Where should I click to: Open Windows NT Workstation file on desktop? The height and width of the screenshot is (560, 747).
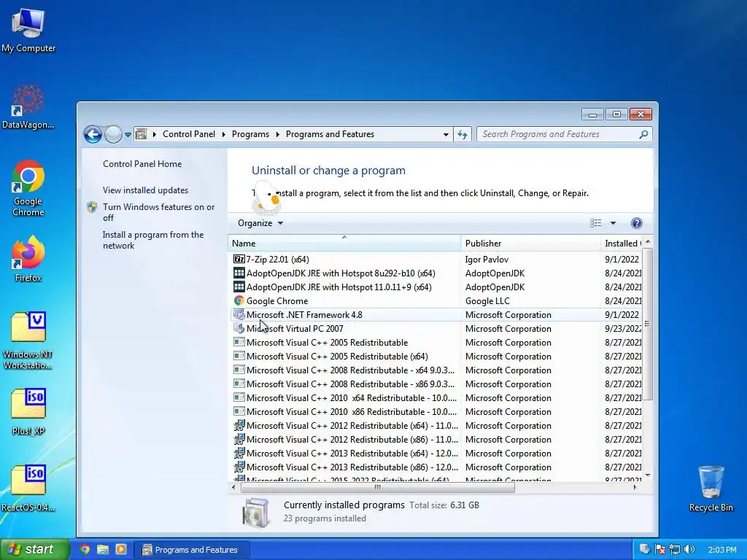(28, 341)
